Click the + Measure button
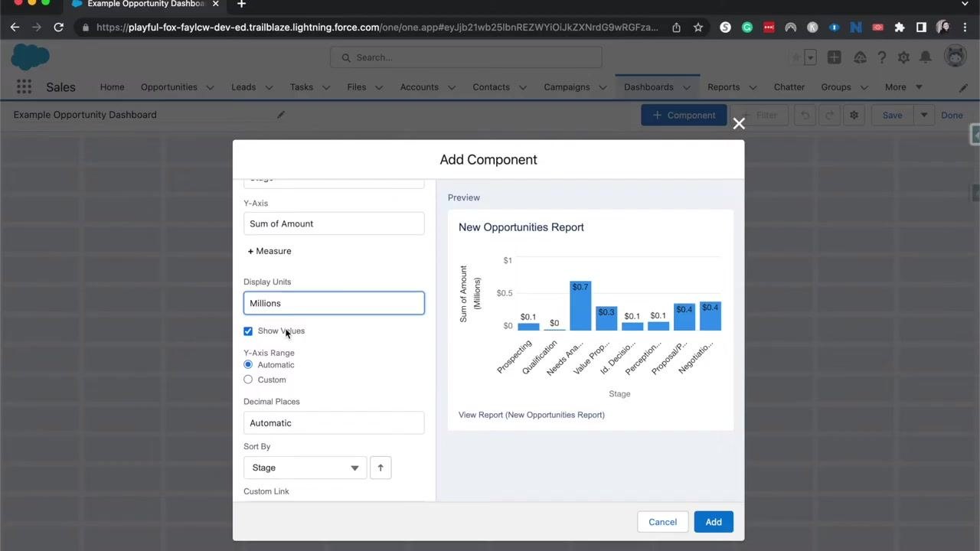This screenshot has height=551, width=980. click(x=269, y=251)
